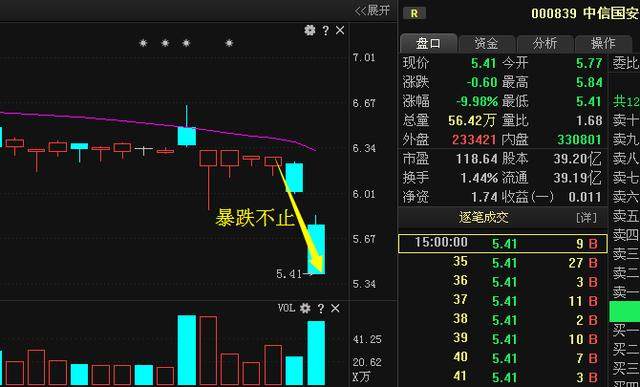Screen dimensions: 640x387
Task: Click the 市盈 value 118.64
Action: point(477,158)
